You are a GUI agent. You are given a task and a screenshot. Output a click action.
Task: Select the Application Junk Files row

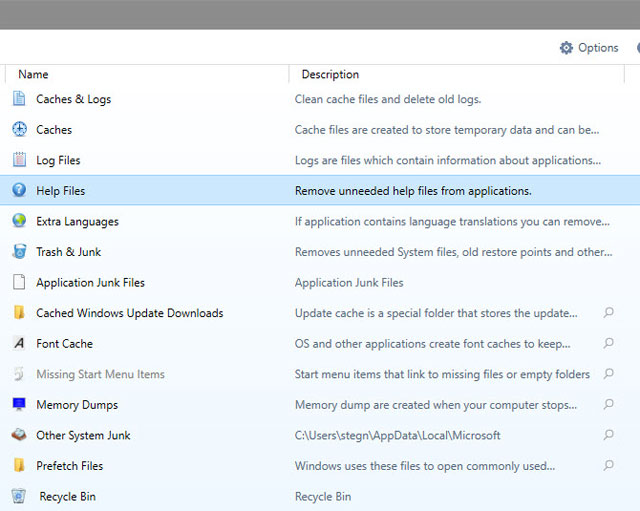tap(90, 283)
